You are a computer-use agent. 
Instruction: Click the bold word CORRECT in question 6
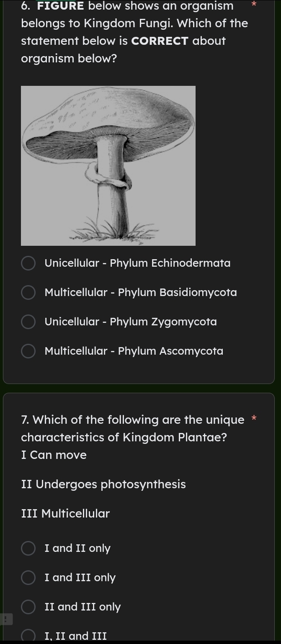(160, 41)
